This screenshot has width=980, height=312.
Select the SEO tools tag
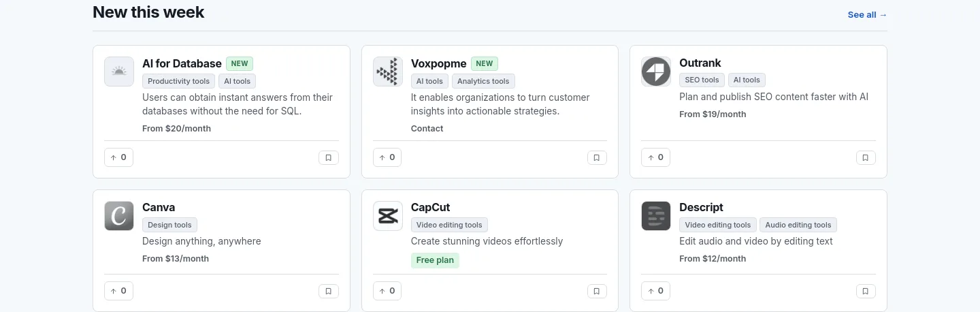pyautogui.click(x=702, y=80)
